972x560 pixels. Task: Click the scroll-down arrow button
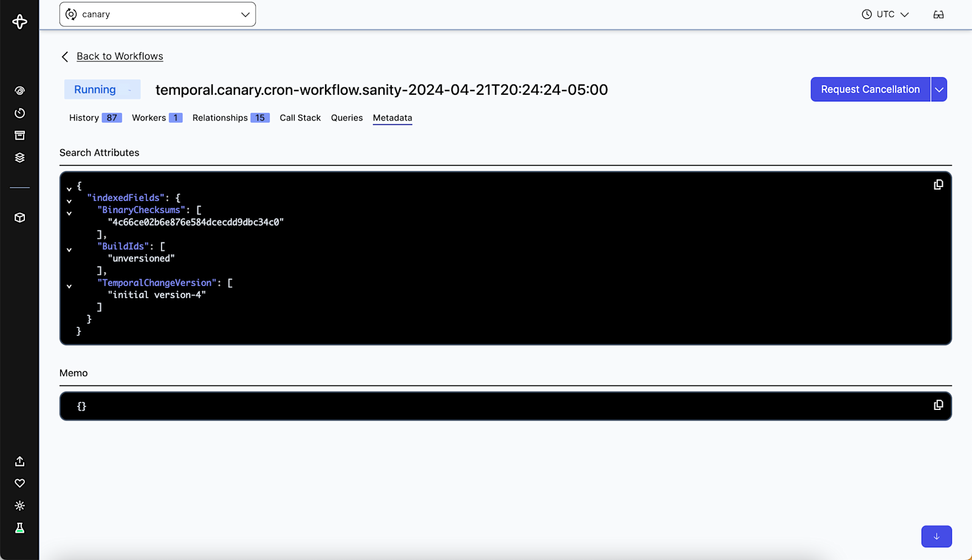[x=937, y=536]
